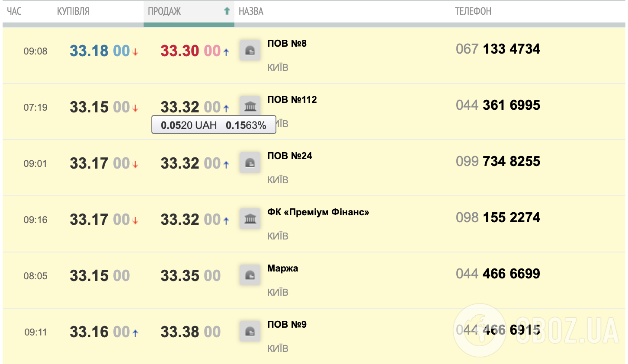Click the sell rate 33.35
Screen dimensions: 628x364
[190, 276]
